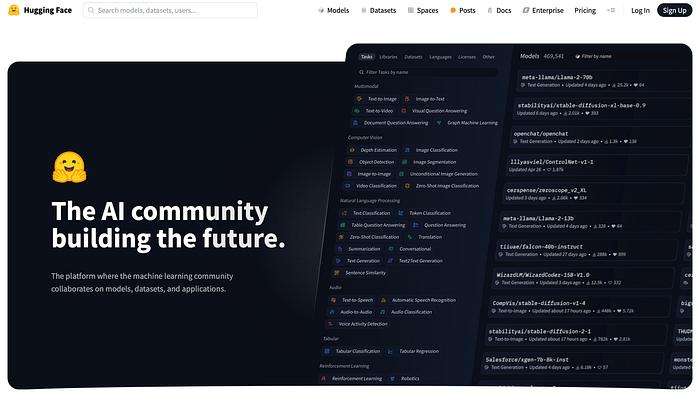700x415 pixels.
Task: Click the Docs icon in navigation
Action: 490,10
